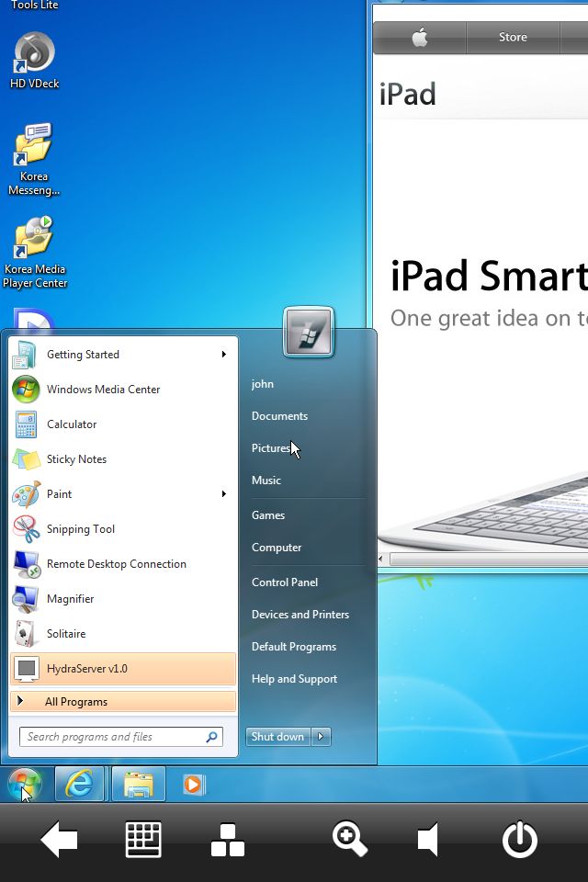Expand All Programs
The height and width of the screenshot is (882, 588).
[x=123, y=701]
